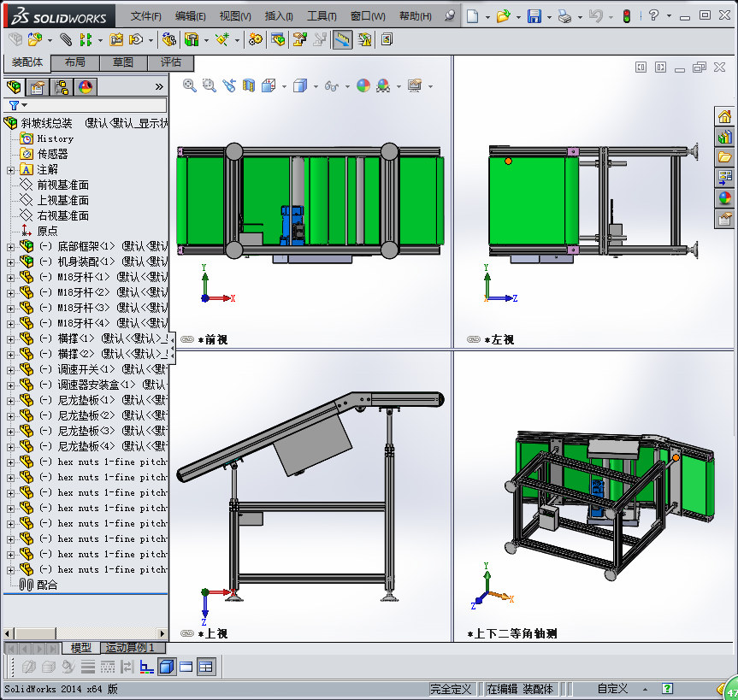The height and width of the screenshot is (700, 738).
Task: Click the Insert Components icon in assembly toolbar
Action: click(x=35, y=39)
